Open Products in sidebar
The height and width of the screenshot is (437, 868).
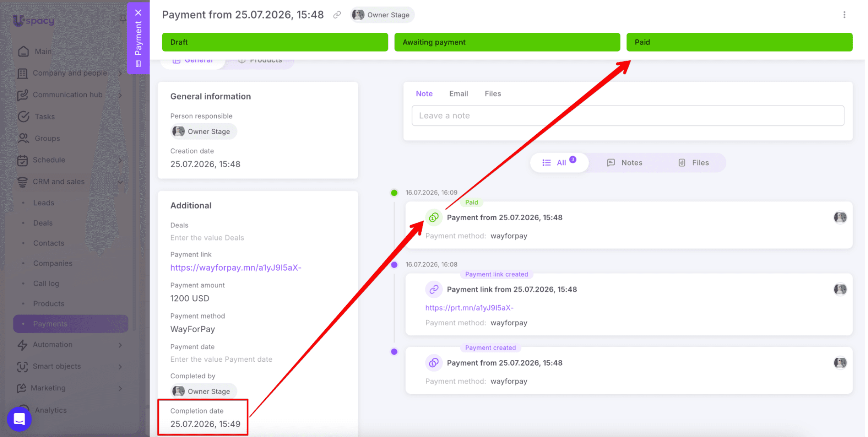click(49, 304)
